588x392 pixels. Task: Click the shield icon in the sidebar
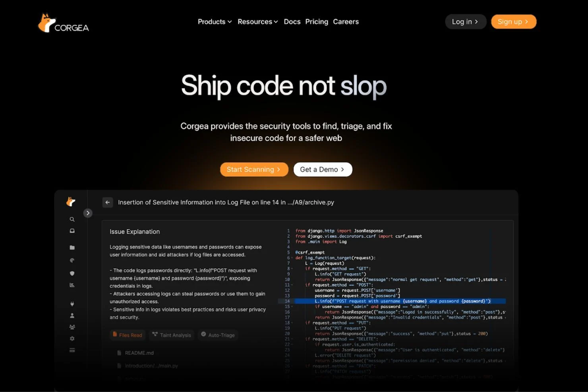click(72, 273)
